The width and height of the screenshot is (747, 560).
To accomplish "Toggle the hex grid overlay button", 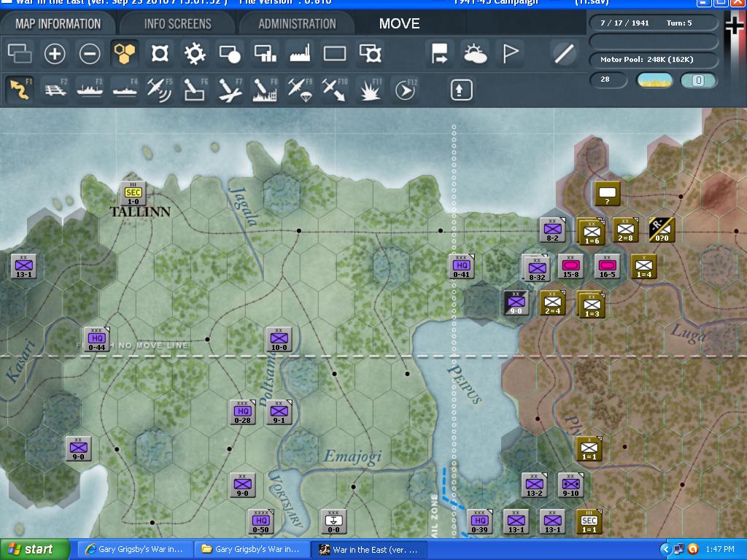I will (x=125, y=52).
